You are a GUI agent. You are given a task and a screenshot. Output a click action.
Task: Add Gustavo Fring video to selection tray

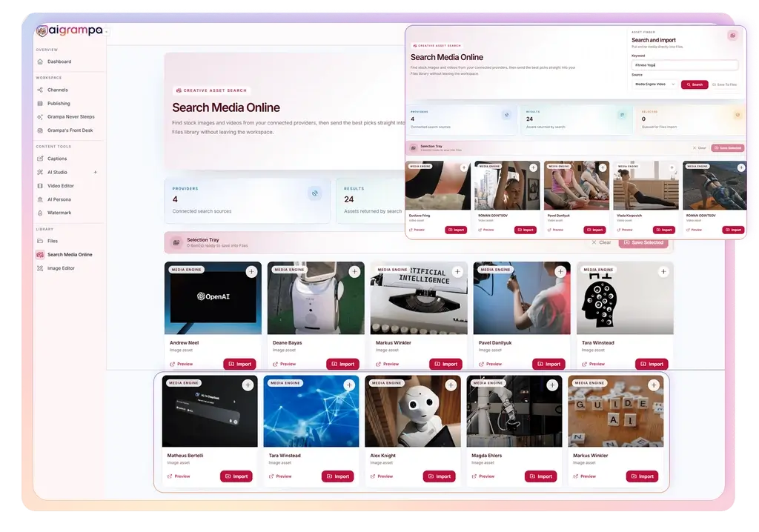click(x=464, y=167)
